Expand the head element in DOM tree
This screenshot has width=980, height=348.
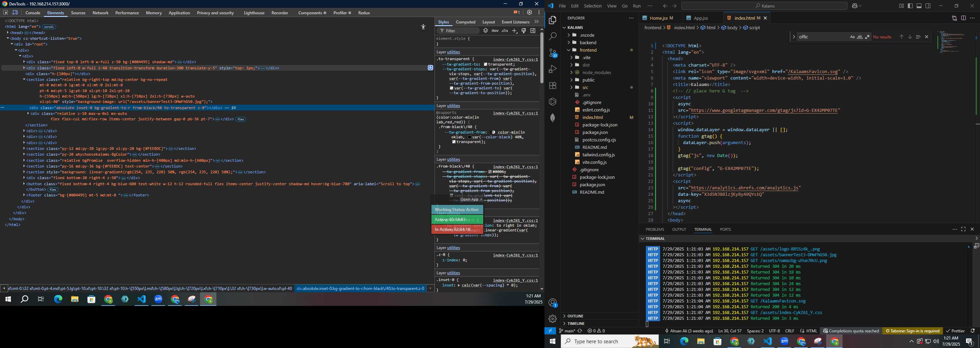(8, 33)
